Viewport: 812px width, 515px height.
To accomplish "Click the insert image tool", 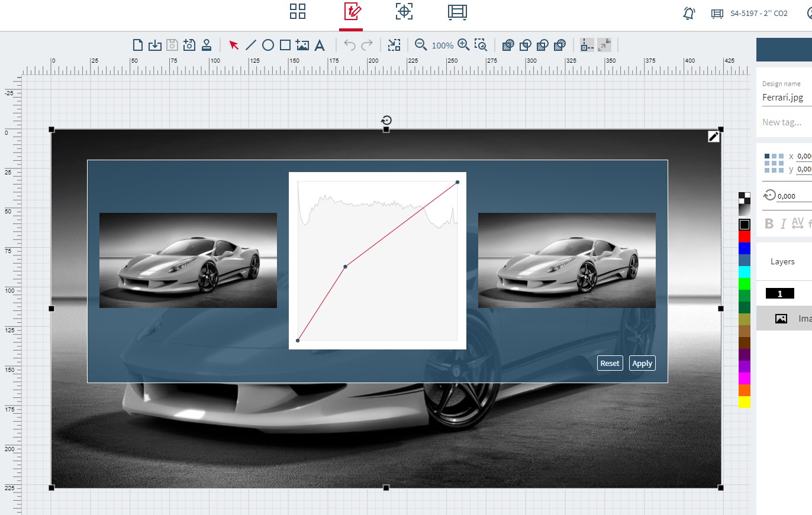I will pyautogui.click(x=302, y=45).
